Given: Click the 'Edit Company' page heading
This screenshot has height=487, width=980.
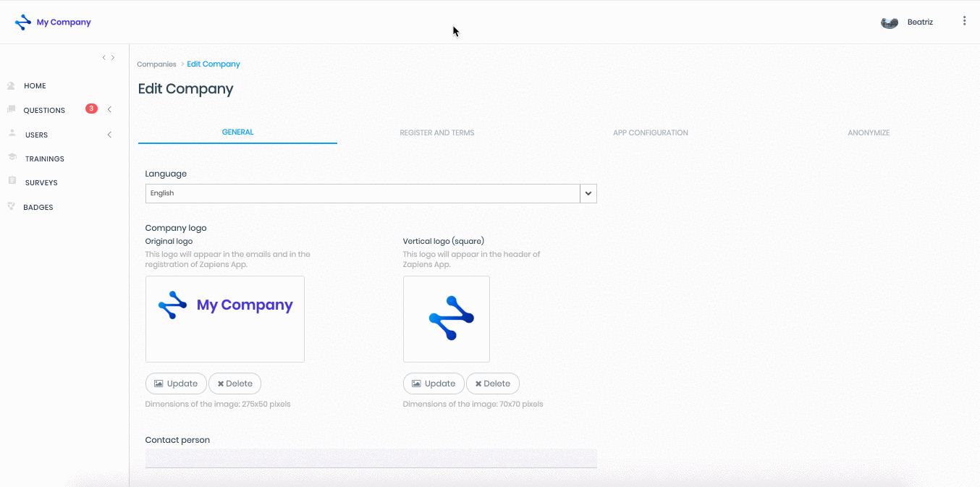Looking at the screenshot, I should 186,89.
